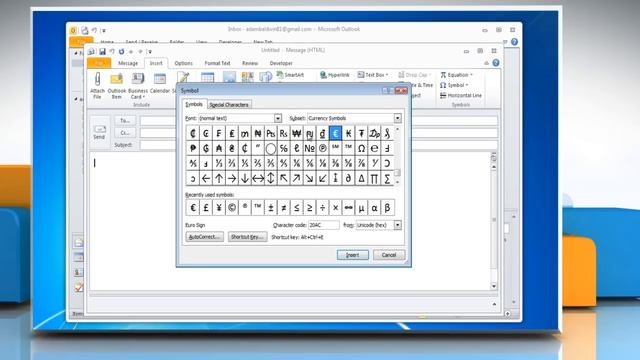
Task: Select the Naira sign in symbol grid
Action: tap(258, 133)
